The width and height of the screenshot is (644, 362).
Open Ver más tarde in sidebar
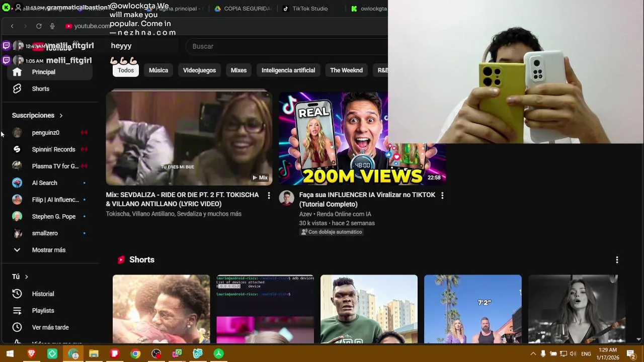pos(50,327)
